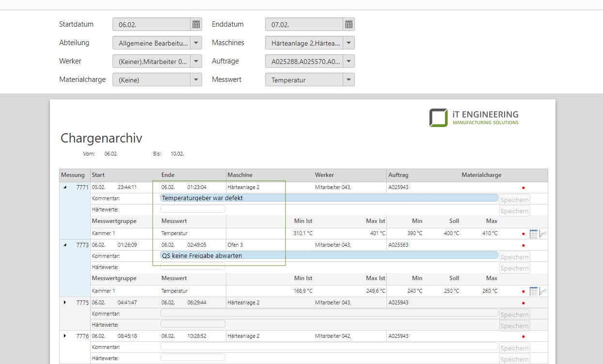The image size is (603, 364).
Task: Click the red status dot in row 7771
Action: coord(524,188)
